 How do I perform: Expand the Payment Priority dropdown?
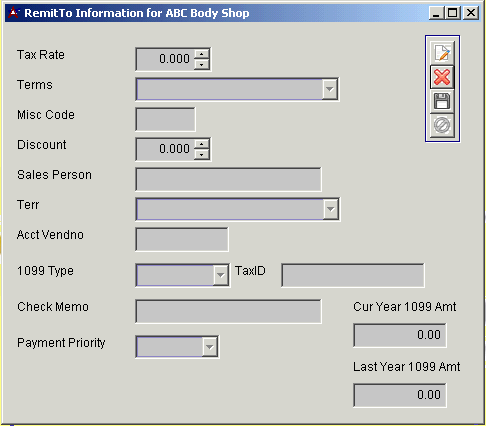[x=210, y=347]
